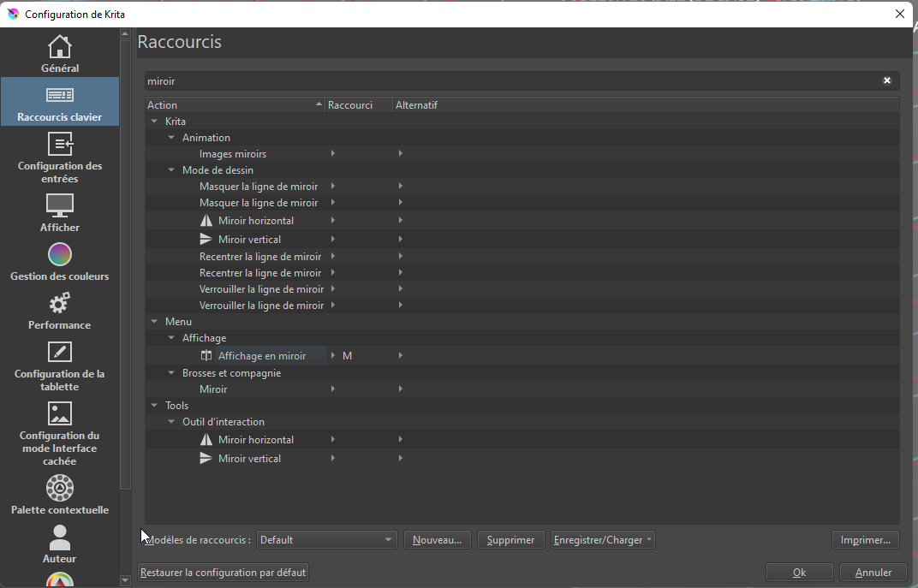Click in the shortcut search field
Image resolution: width=918 pixels, height=588 pixels.
click(x=514, y=80)
